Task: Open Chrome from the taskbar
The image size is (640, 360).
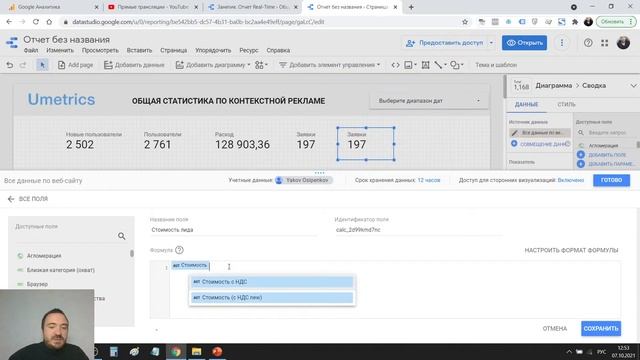Action: [x=176, y=351]
